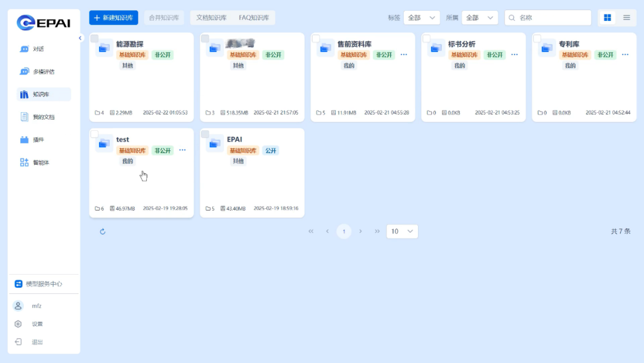The width and height of the screenshot is (644, 363).
Task: Click the 名称 search input field
Action: [x=552, y=18]
